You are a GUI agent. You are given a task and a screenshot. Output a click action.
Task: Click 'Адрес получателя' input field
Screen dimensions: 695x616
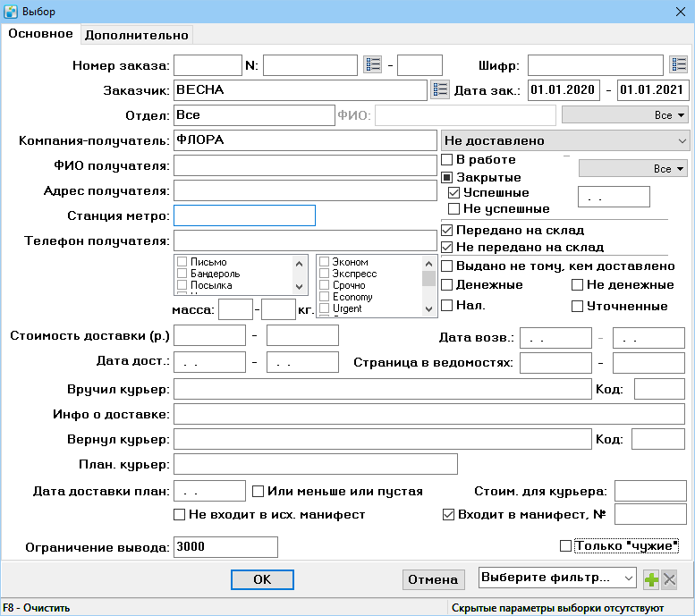point(305,190)
